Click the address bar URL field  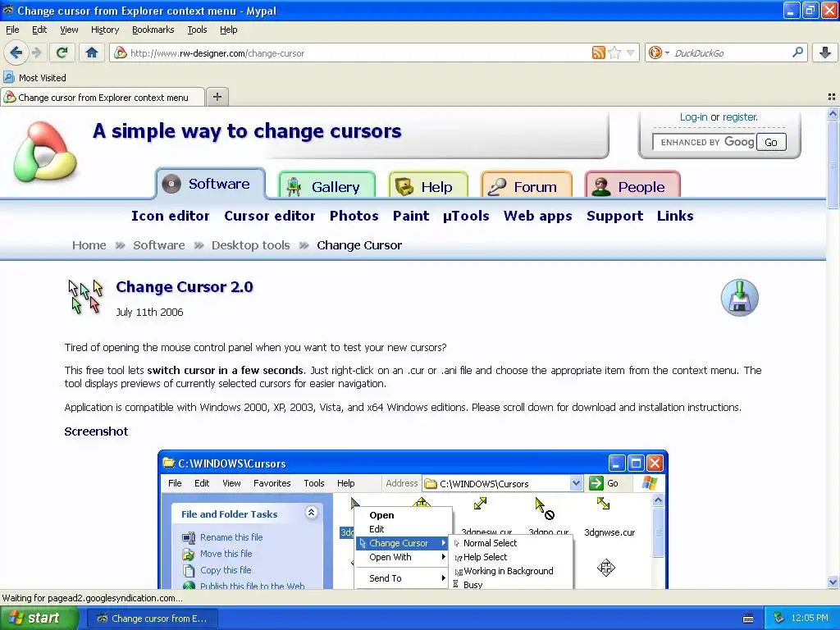pos(359,52)
